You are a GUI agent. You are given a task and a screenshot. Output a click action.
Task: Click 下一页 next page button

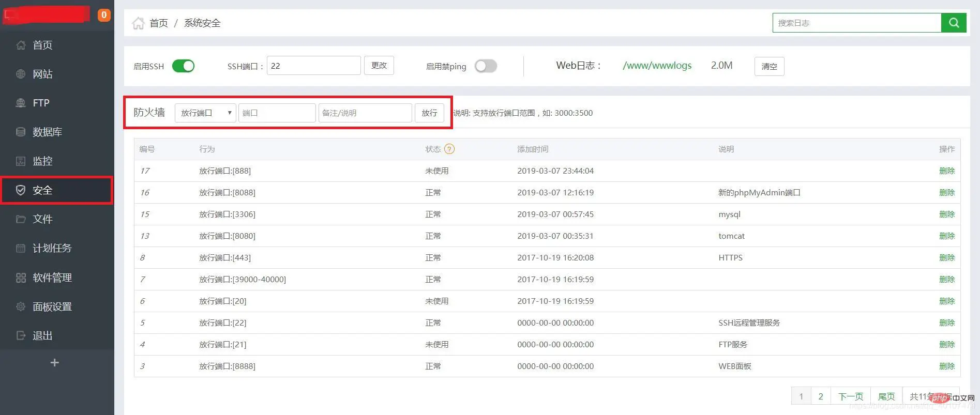click(x=851, y=396)
